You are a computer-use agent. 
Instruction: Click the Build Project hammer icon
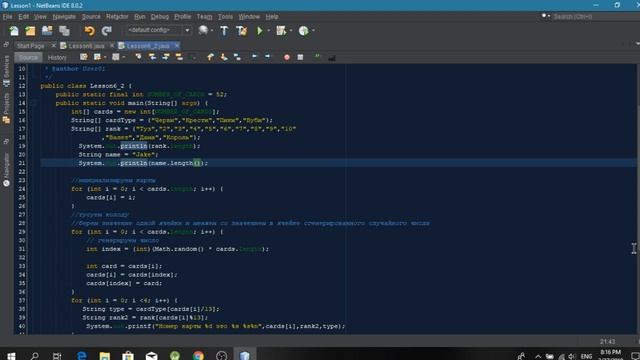pos(224,31)
